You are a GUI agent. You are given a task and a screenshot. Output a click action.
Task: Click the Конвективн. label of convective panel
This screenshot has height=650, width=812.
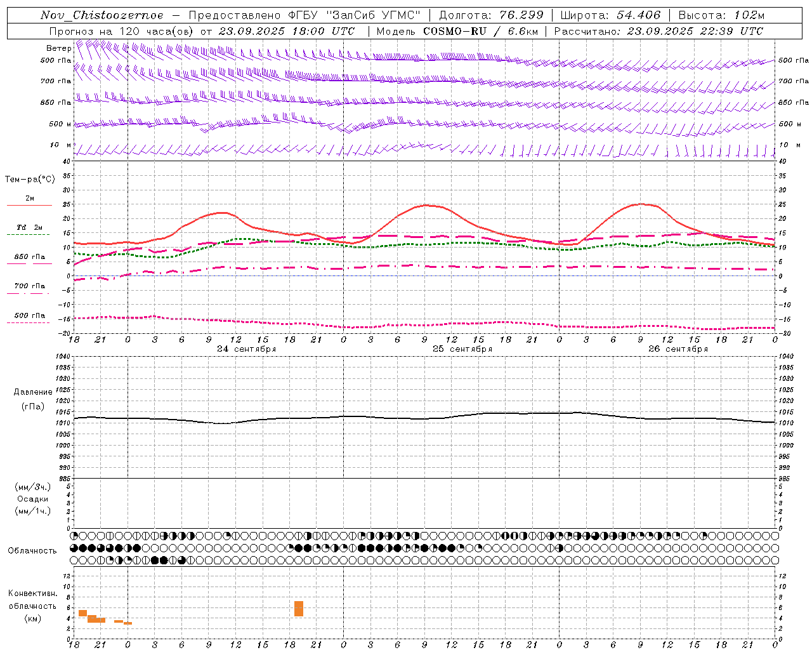[x=33, y=594]
